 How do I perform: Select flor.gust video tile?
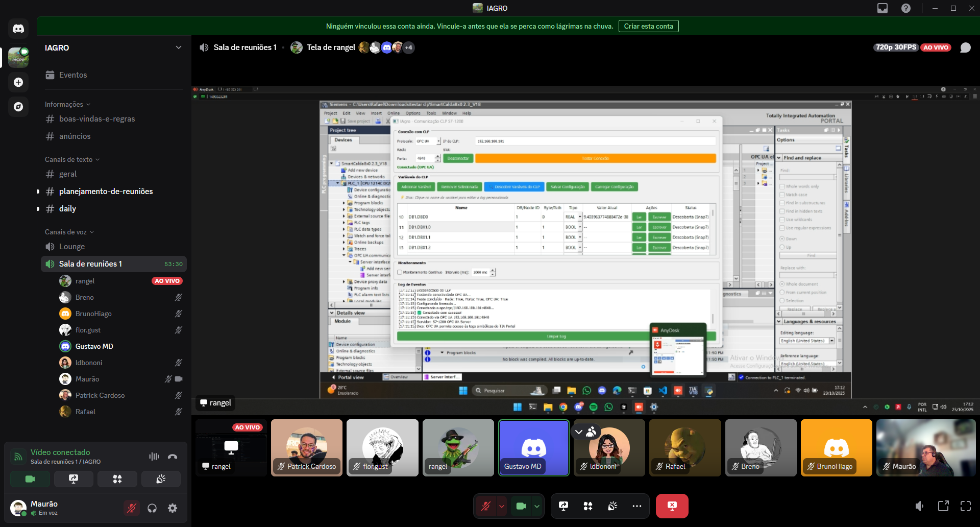click(382, 448)
